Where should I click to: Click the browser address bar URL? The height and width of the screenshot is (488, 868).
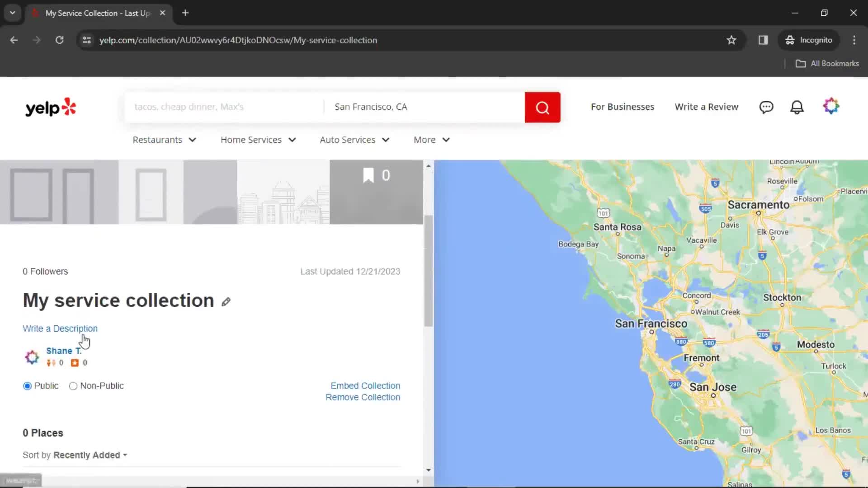(x=238, y=40)
